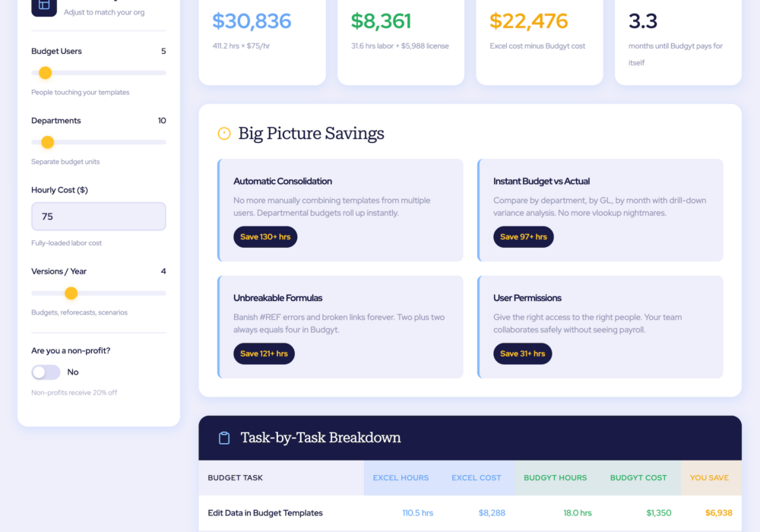Click the Versions / Year slider handle
This screenshot has height=532, width=760.
click(x=71, y=293)
